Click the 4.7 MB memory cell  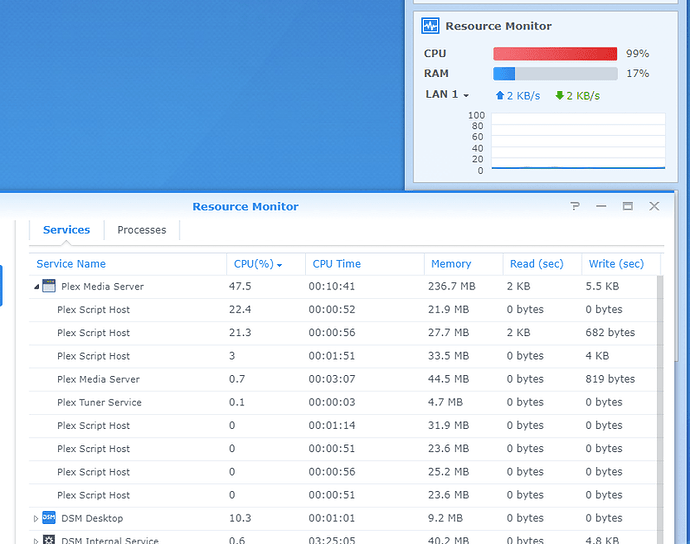pos(445,402)
